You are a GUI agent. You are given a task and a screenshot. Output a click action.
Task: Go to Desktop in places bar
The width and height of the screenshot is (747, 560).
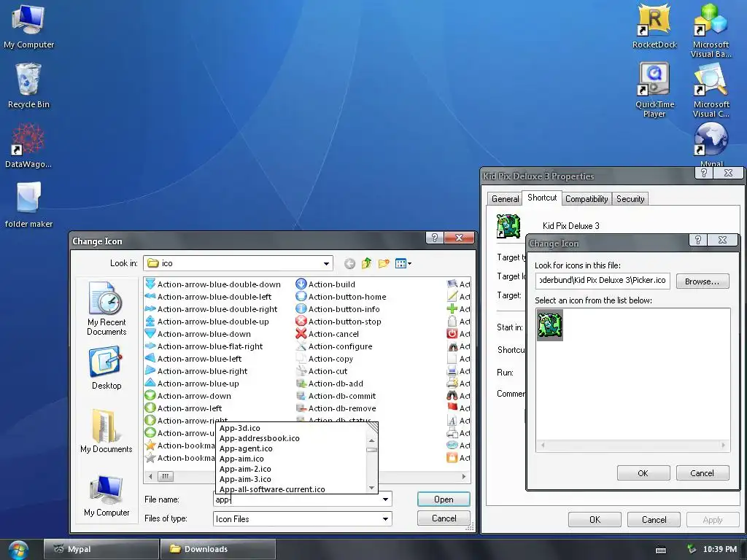[x=107, y=368]
